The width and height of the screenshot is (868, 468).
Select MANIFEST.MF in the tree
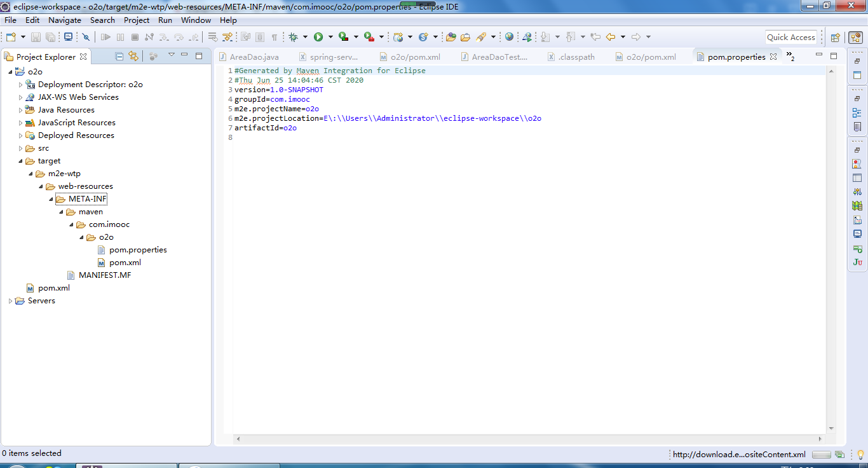105,275
